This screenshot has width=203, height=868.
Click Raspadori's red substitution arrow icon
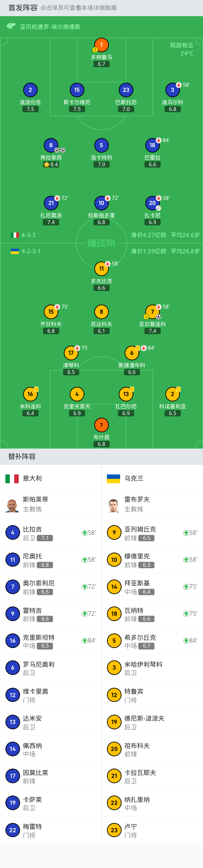coord(108,198)
